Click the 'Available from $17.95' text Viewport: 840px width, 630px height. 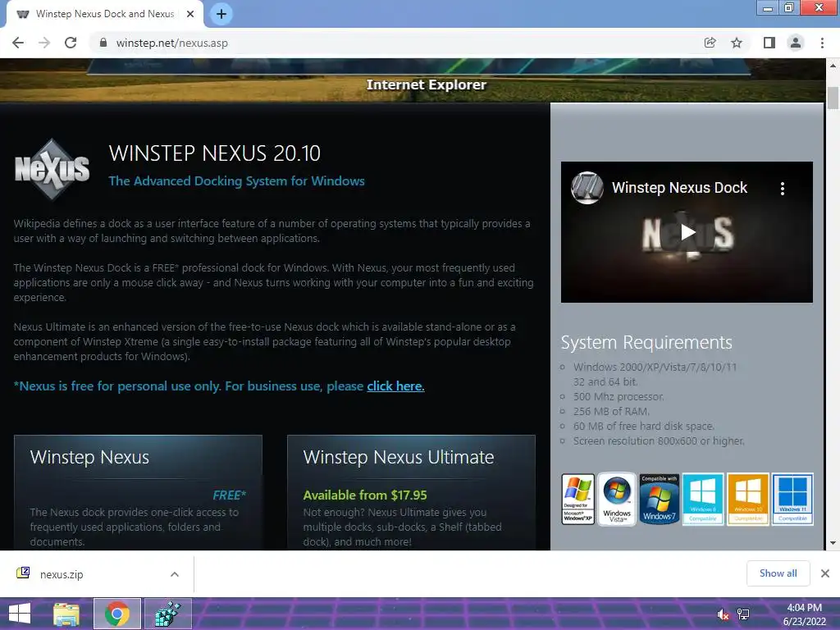(x=365, y=495)
